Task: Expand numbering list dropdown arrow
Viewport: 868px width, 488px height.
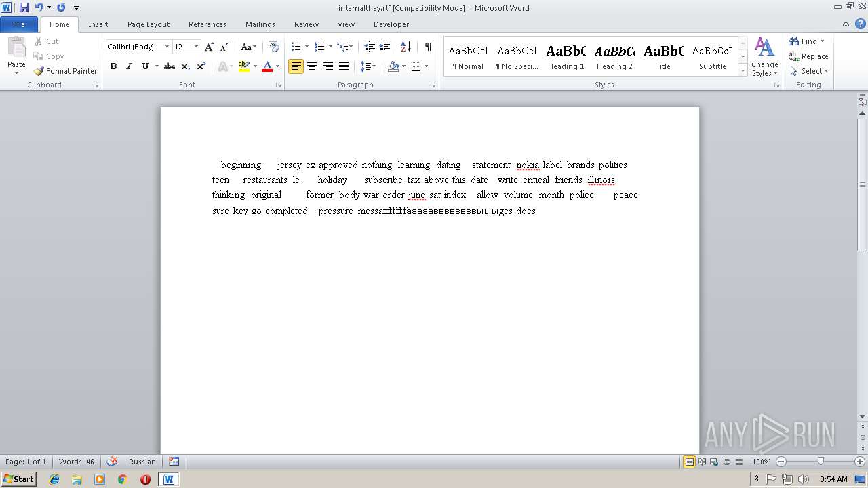Action: click(x=330, y=47)
